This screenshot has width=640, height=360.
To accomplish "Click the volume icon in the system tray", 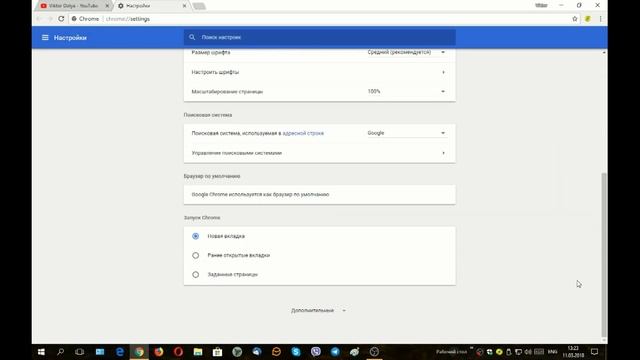I will 528,352.
